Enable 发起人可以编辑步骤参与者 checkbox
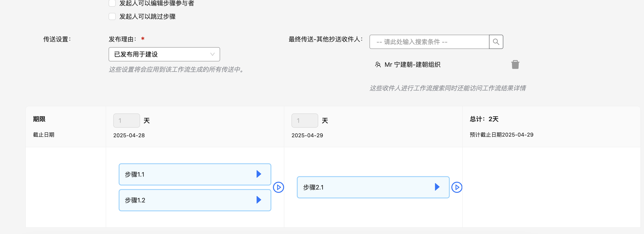This screenshot has width=644, height=234. click(112, 3)
